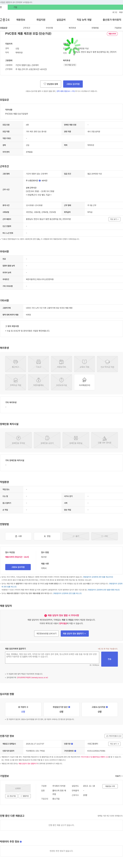Viewport: 123px width, 868px height.
Task: Click the 관심정보 등록 heart button
Action: click(x=51, y=84)
